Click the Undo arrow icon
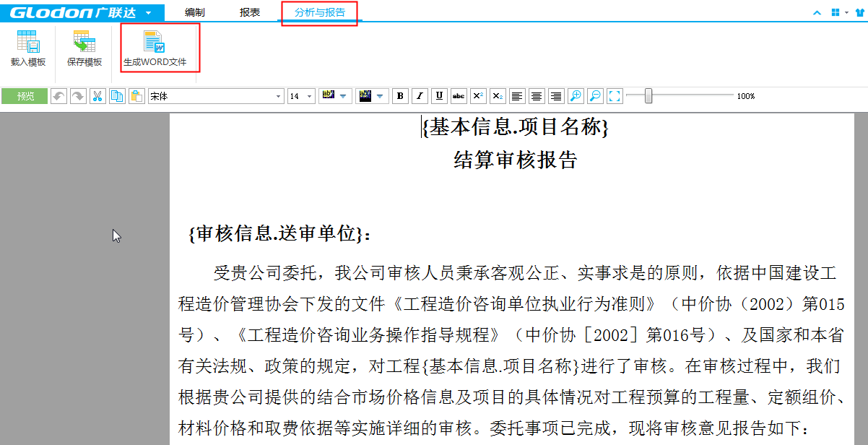The width and height of the screenshot is (868, 445). 59,96
